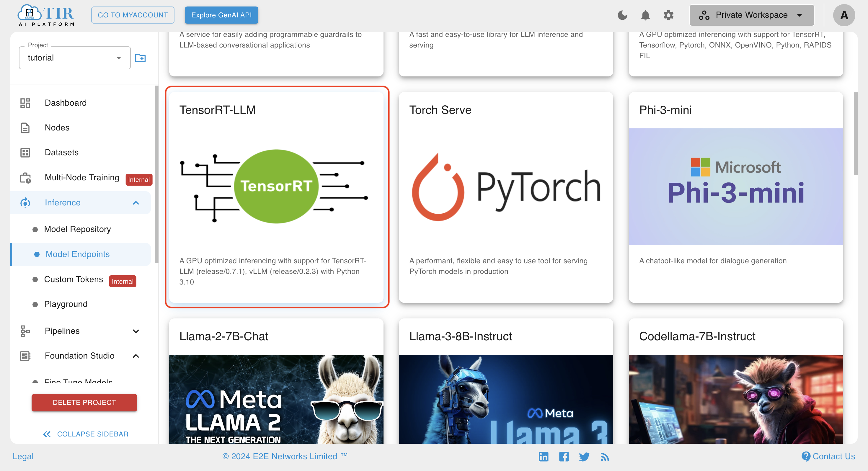The height and width of the screenshot is (471, 868).
Task: Open Model Repository submenu item
Action: (x=77, y=229)
